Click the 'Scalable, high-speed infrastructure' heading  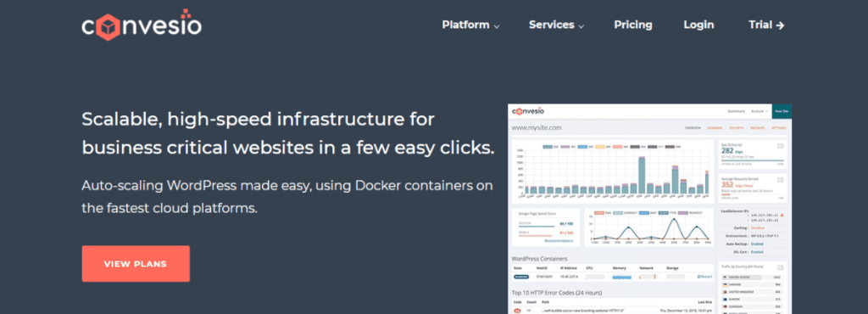[288, 133]
